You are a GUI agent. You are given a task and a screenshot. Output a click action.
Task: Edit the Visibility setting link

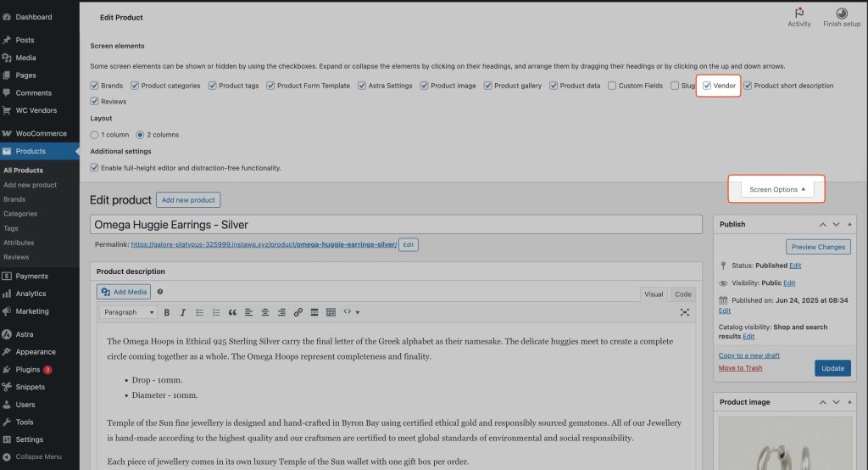click(789, 283)
